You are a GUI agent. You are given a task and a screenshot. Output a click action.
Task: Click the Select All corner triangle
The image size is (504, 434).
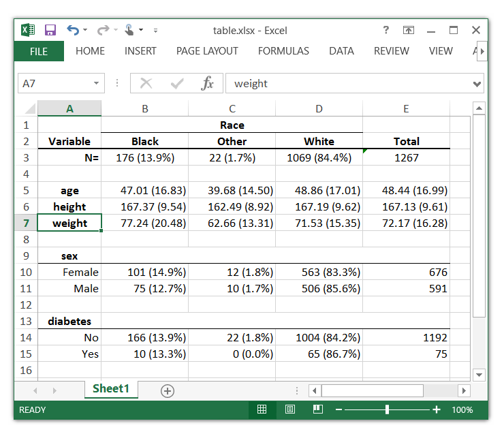pyautogui.click(x=30, y=108)
